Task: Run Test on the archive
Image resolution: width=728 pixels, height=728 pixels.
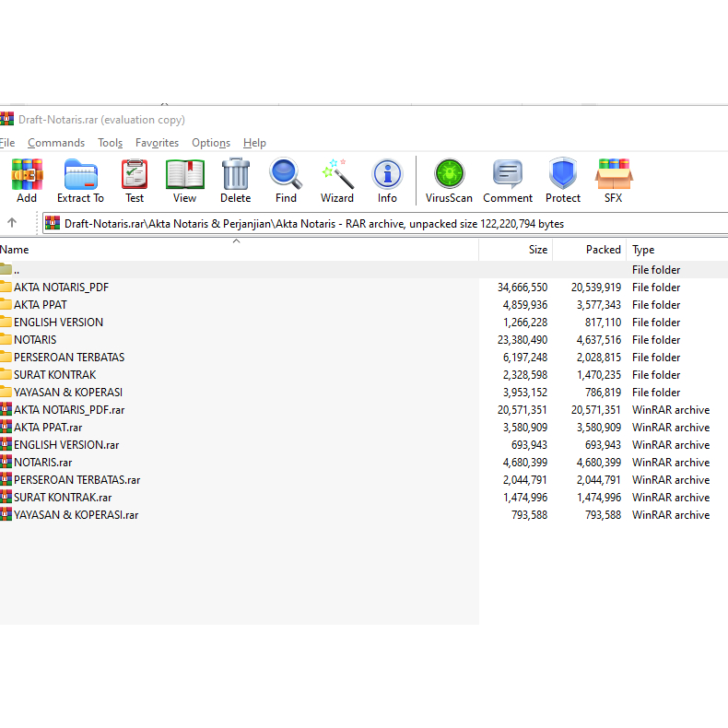Action: pos(135,180)
